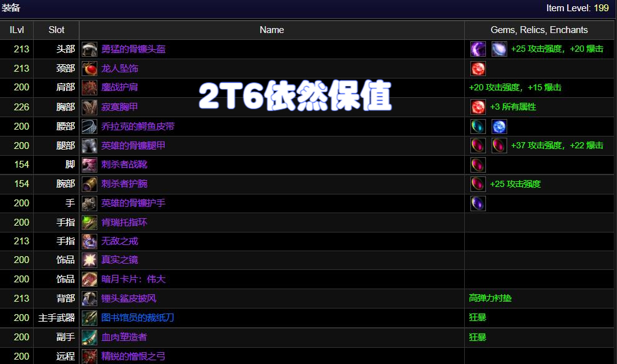Click the 无敌之戒 ring icon
Viewport: 617px width, 364px height.
pos(89,241)
